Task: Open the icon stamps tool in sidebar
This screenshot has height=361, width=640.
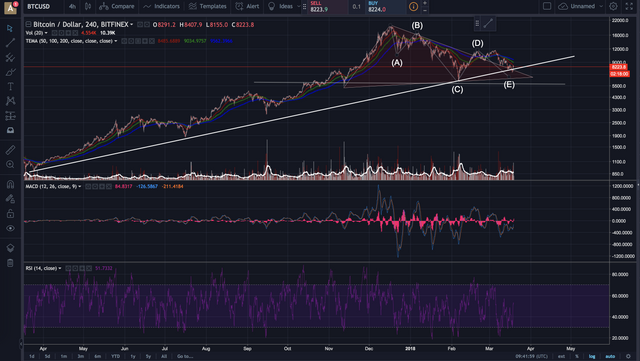Action: tap(10, 130)
